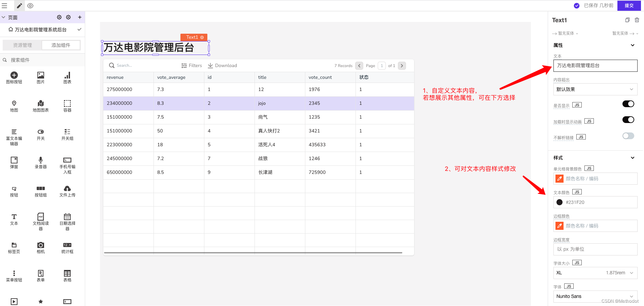
Task: Enable JS mode for 不解析链接
Action: [581, 137]
